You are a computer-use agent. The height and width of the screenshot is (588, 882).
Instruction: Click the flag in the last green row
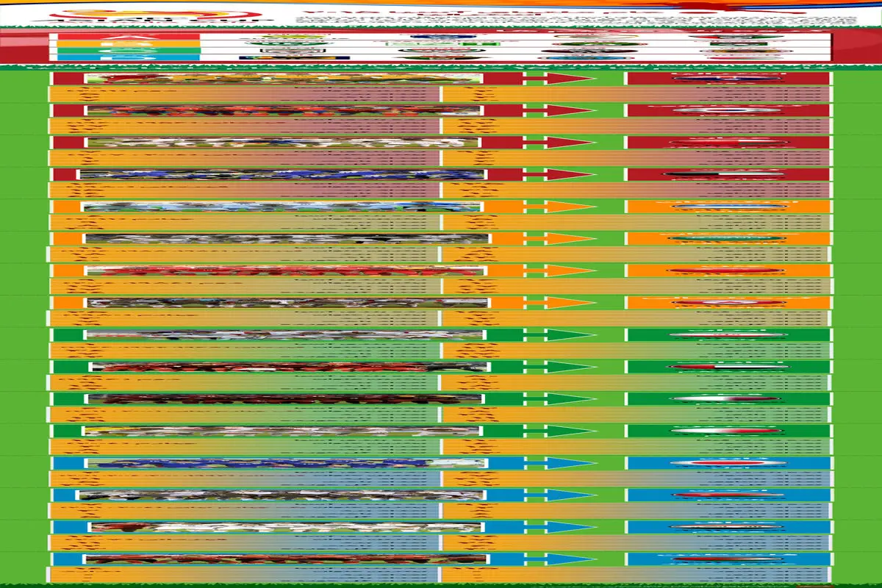point(726,431)
